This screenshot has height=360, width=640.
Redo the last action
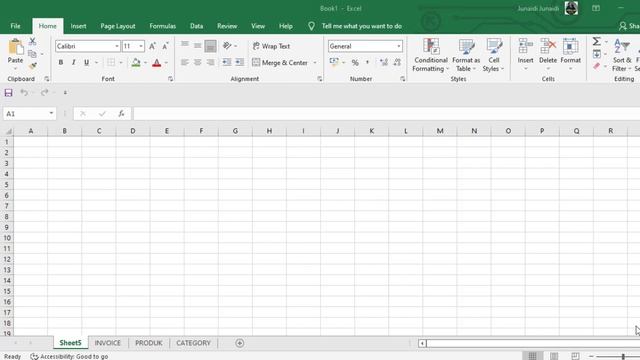point(44,93)
